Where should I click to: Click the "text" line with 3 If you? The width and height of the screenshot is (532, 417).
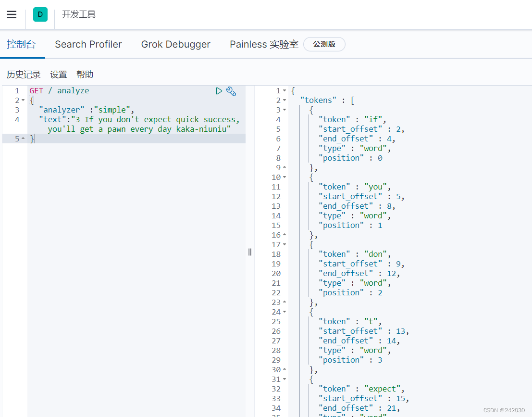click(x=139, y=120)
